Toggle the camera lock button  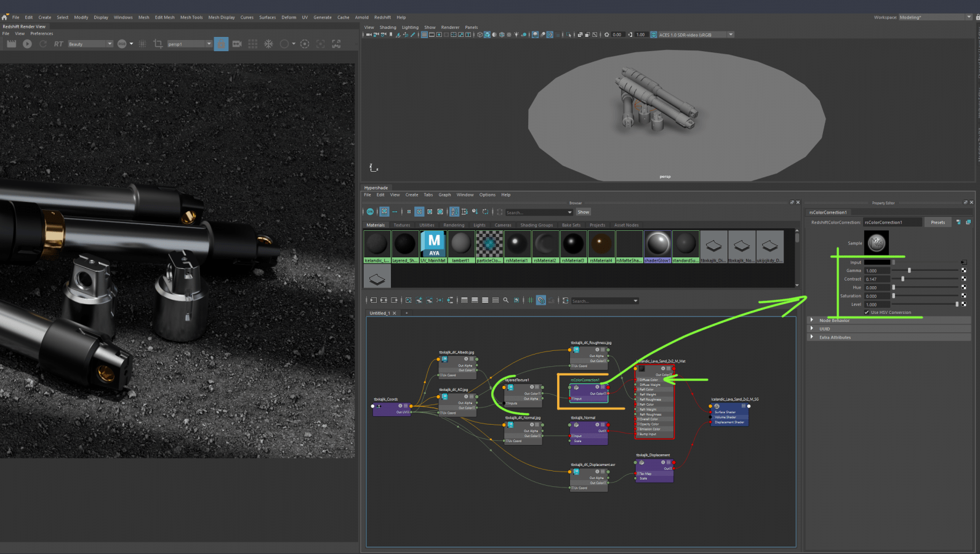[x=221, y=44]
